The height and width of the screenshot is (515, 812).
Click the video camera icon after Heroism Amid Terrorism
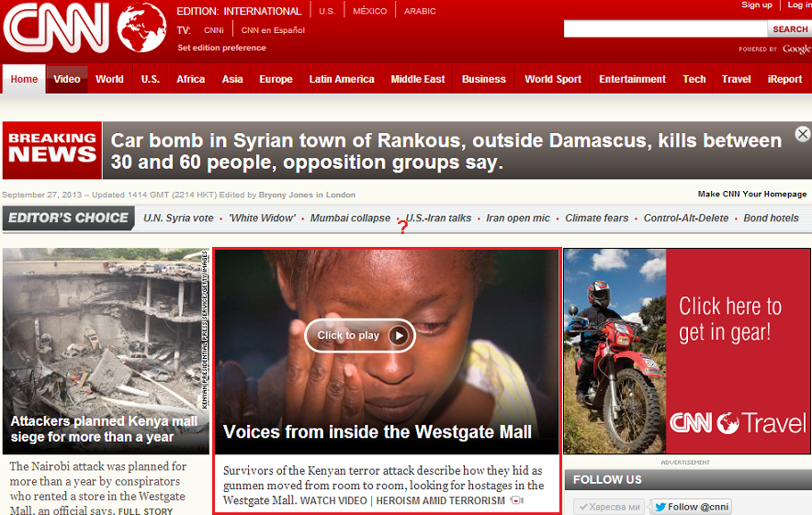(517, 500)
